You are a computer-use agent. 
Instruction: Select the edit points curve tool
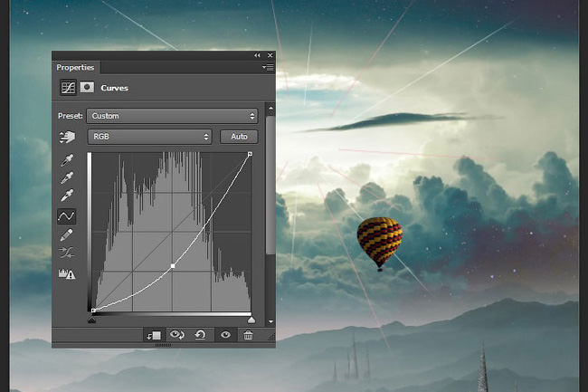tap(66, 216)
